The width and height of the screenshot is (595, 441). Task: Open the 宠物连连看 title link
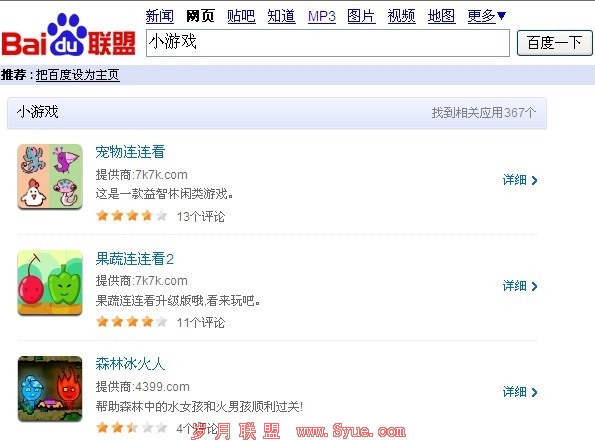tap(130, 152)
